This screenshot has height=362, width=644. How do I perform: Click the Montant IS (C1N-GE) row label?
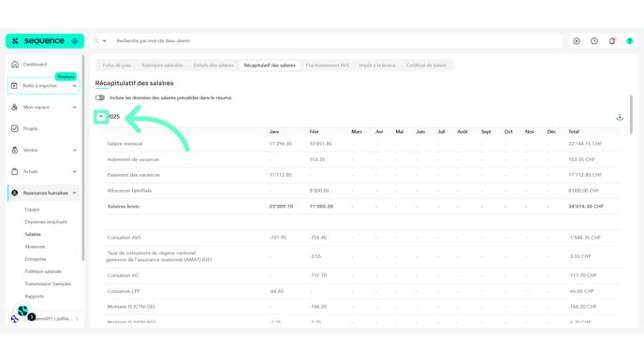point(131,307)
